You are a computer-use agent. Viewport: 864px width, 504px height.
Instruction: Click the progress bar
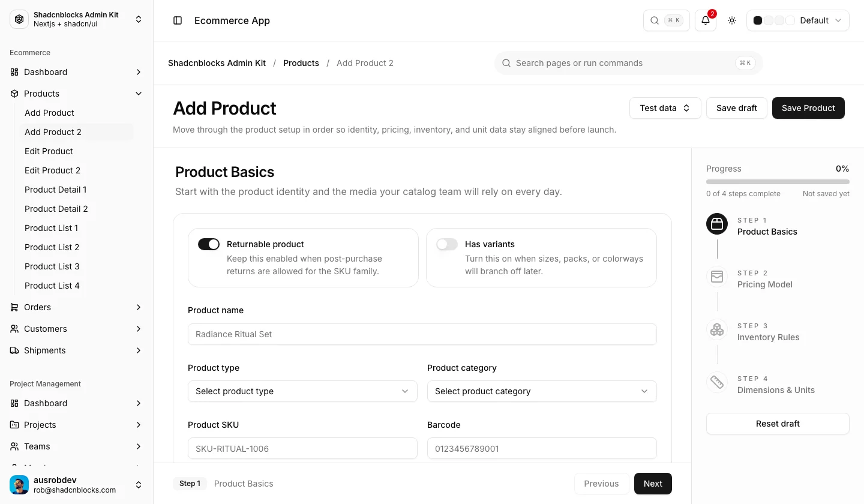778,182
